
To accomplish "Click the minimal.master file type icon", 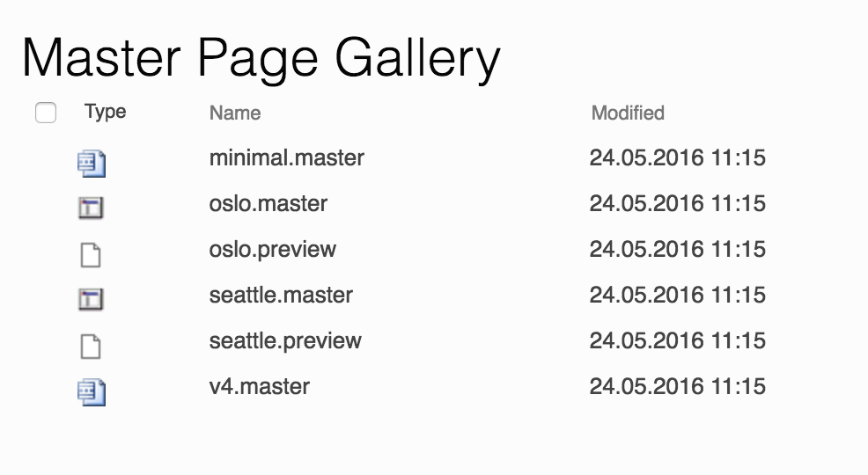I will (x=91, y=163).
